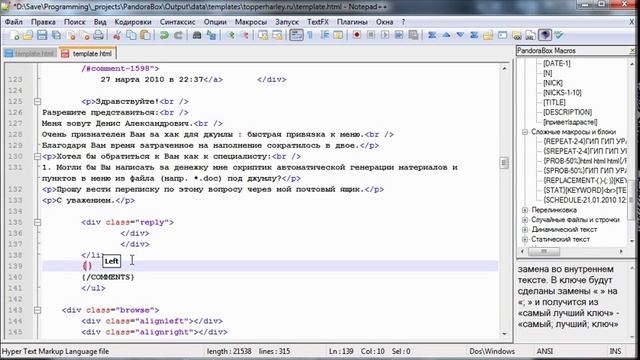The height and width of the screenshot is (360, 640).
Task: Open the user-defined language dialog icon
Action: (338, 36)
